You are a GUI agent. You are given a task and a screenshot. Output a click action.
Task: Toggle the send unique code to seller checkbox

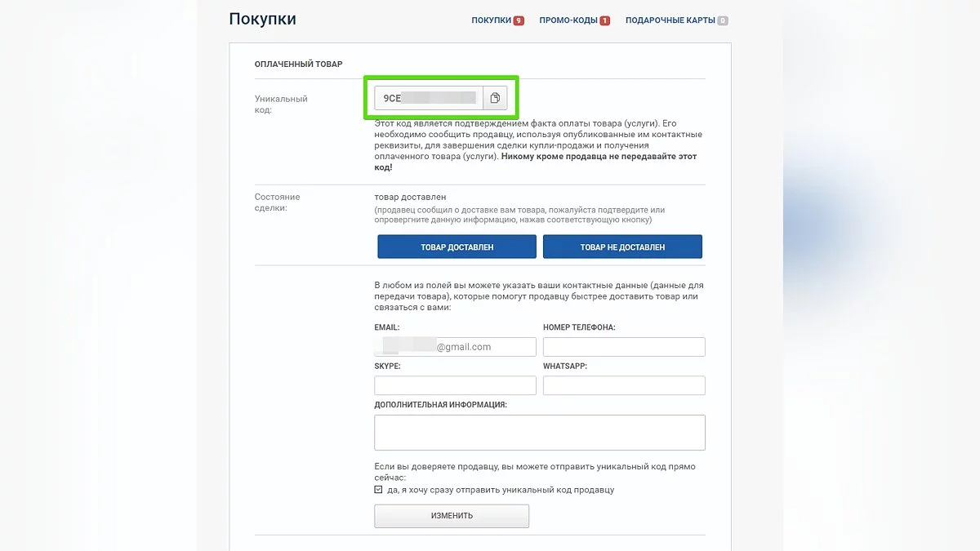378,490
